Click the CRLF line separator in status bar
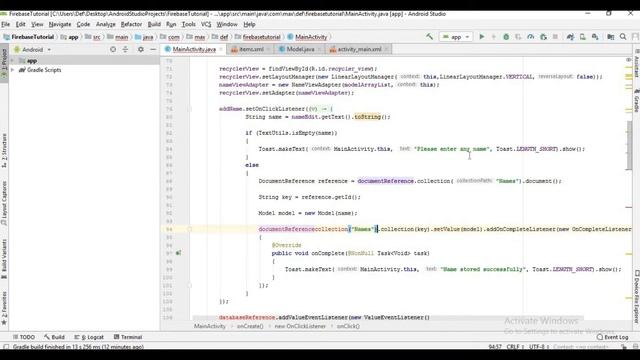This screenshot has height=360, width=640. [x=514, y=347]
